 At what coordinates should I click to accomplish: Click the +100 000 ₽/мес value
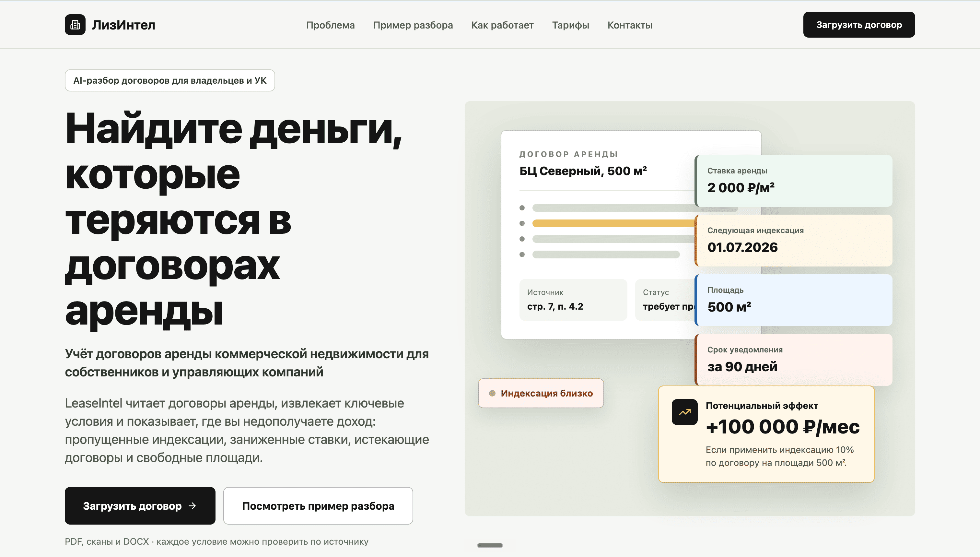click(782, 427)
